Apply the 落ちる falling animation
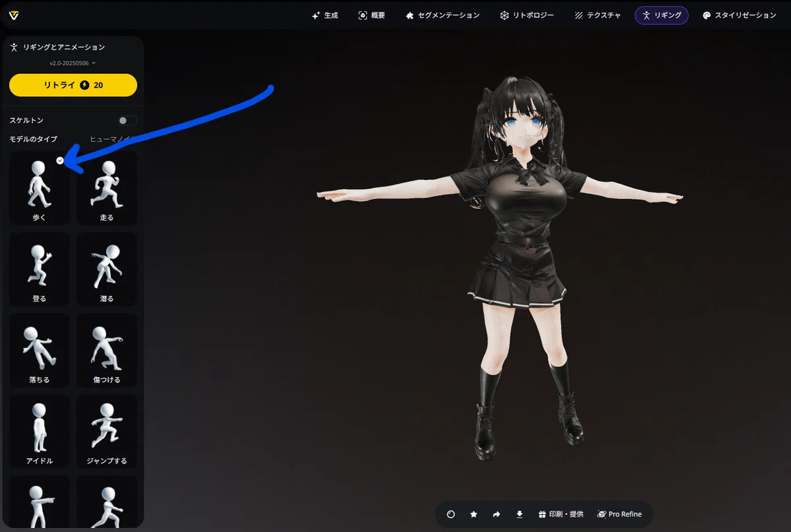This screenshot has width=791, height=532. pyautogui.click(x=40, y=351)
